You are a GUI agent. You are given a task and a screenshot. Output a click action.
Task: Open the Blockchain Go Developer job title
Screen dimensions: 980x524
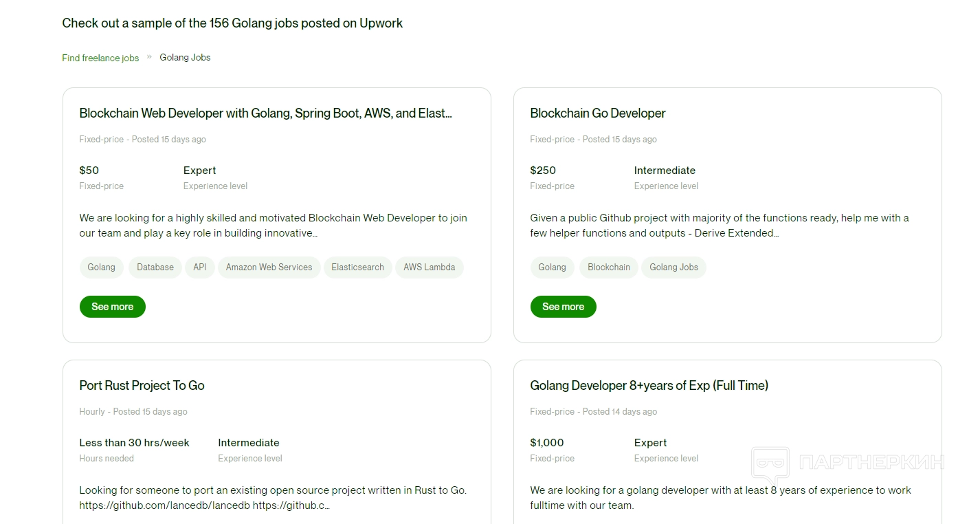click(x=597, y=113)
